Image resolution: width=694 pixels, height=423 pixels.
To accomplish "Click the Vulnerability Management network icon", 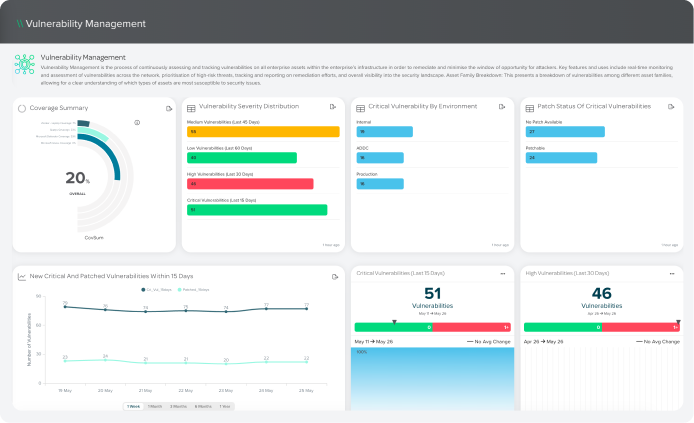I will point(24,65).
